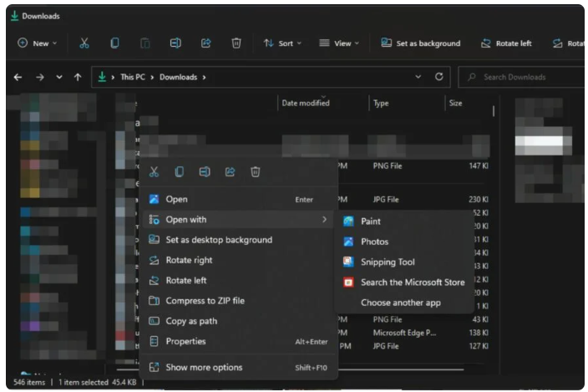Image resolution: width=588 pixels, height=392 pixels.
Task: Click Set as background toolbar button
Action: point(420,43)
